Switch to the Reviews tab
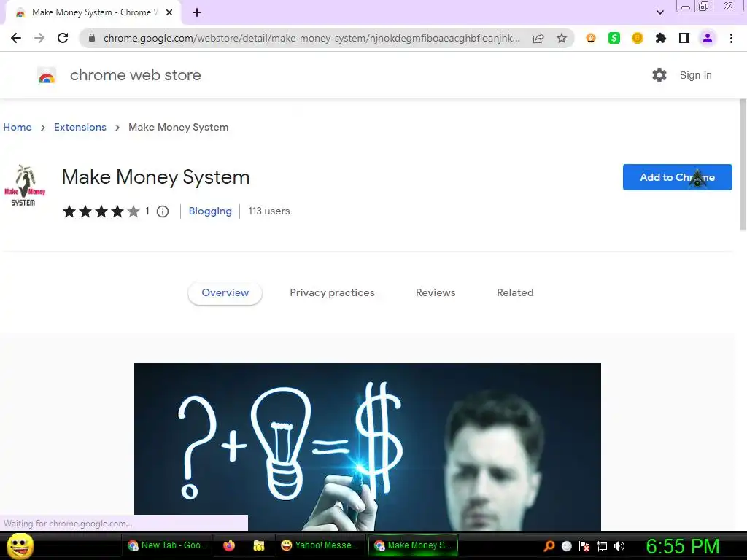The width and height of the screenshot is (747, 560). click(x=436, y=293)
